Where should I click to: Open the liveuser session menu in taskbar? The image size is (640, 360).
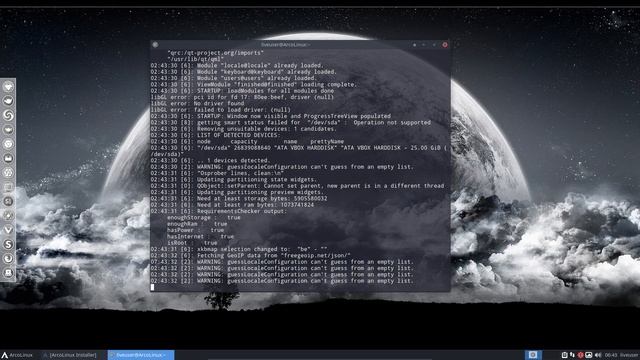pos(629,355)
